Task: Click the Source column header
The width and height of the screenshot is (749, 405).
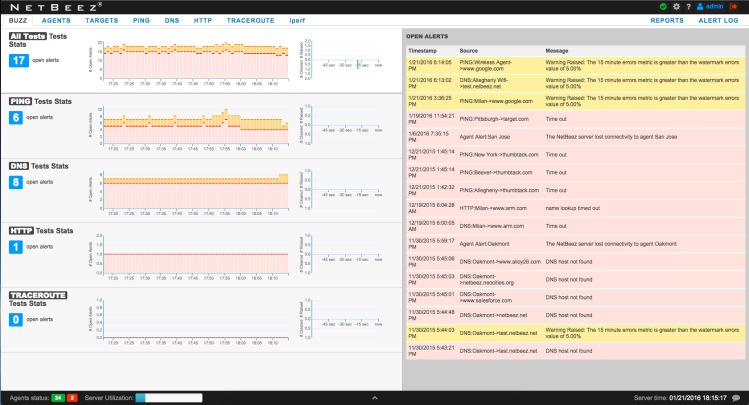Action: [469, 51]
